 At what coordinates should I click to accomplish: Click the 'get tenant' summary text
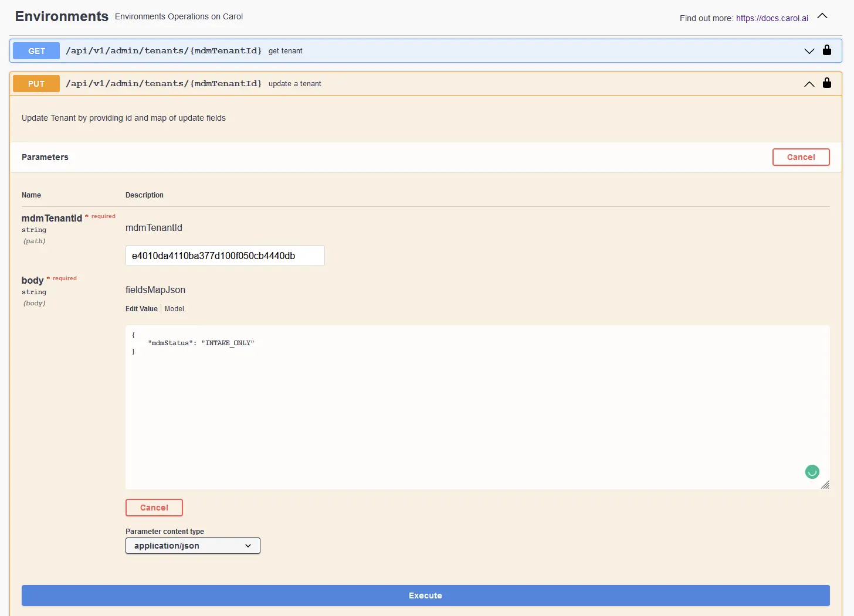point(286,51)
